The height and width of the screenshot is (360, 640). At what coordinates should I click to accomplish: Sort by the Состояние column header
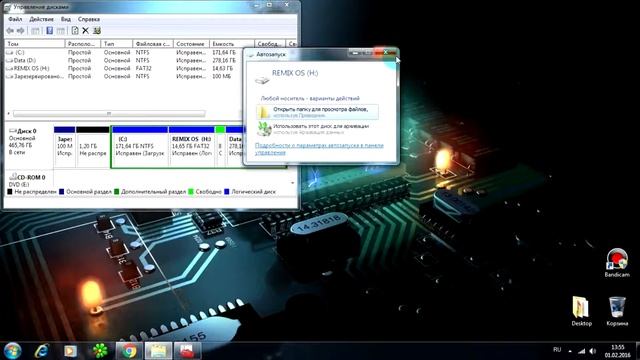(191, 44)
